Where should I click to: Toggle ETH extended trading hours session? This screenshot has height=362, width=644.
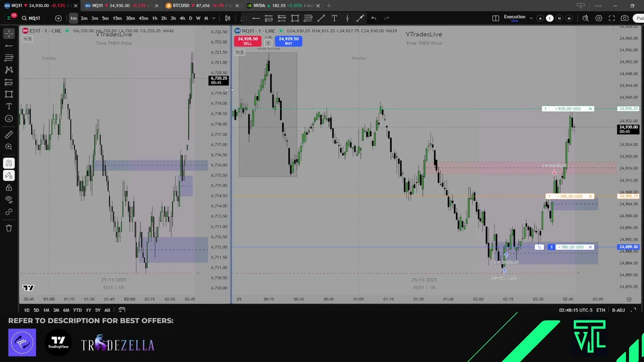[601, 310]
